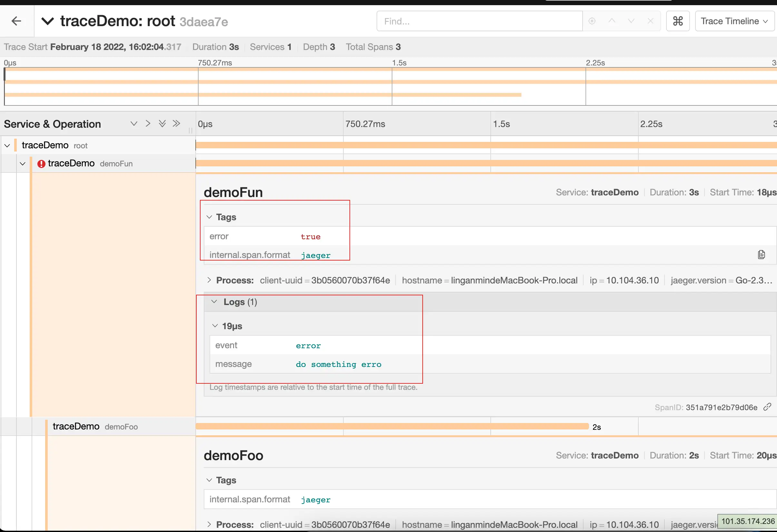Click the Total Spans 3 summary
Screen dimensions: 777x532
point(373,47)
